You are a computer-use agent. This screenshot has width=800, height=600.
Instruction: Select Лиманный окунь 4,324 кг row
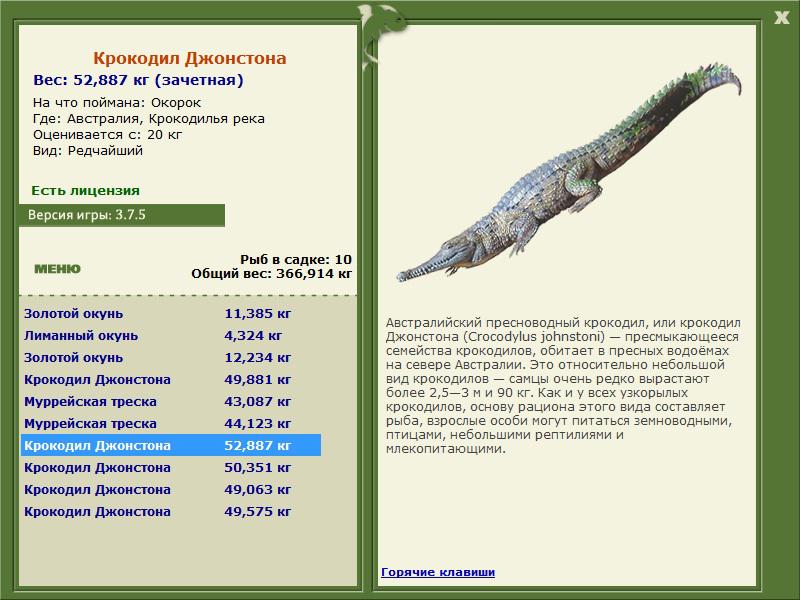pos(171,335)
